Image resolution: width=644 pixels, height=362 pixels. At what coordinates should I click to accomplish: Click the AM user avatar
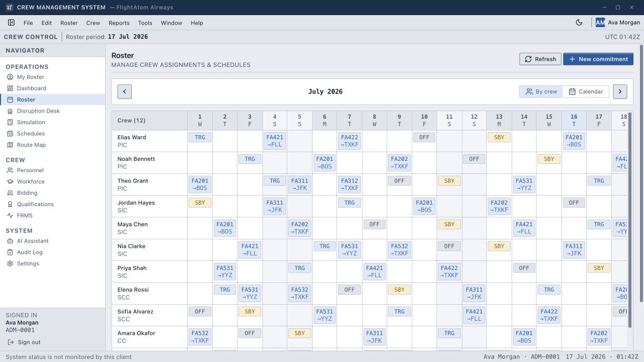[x=600, y=23]
